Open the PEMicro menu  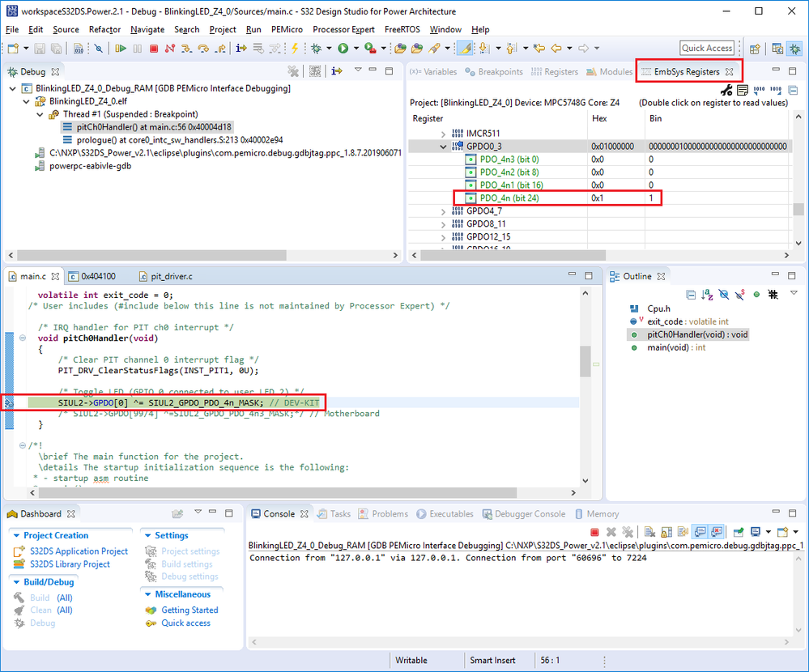[x=287, y=29]
